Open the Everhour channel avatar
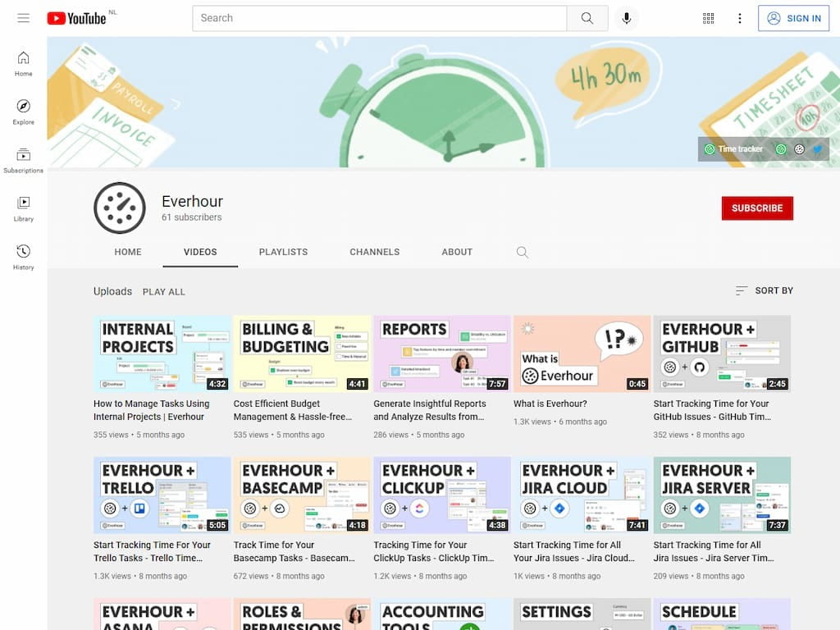The width and height of the screenshot is (840, 630). (120, 208)
